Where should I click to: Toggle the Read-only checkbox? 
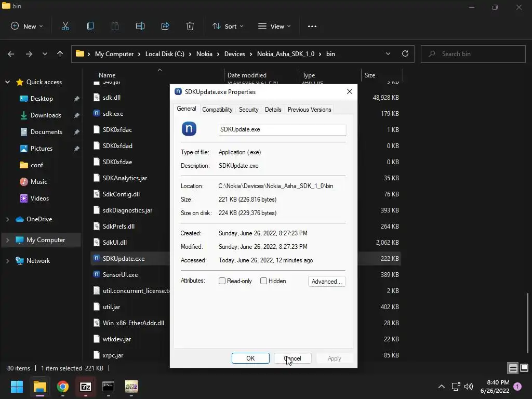(222, 281)
